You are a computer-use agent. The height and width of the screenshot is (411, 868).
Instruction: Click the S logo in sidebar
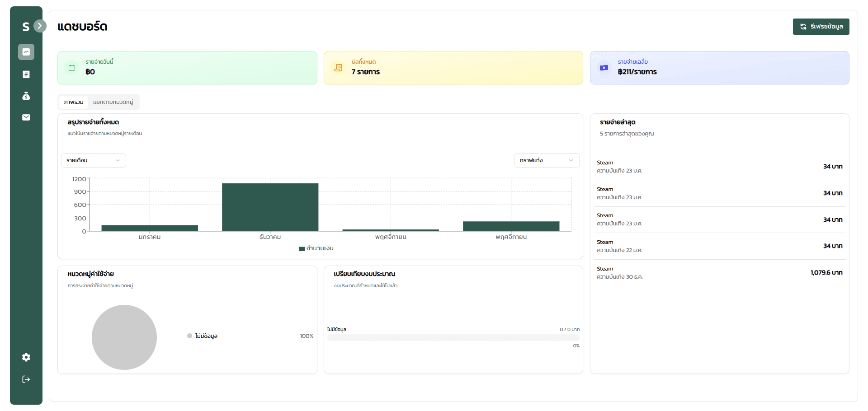pyautogui.click(x=26, y=27)
